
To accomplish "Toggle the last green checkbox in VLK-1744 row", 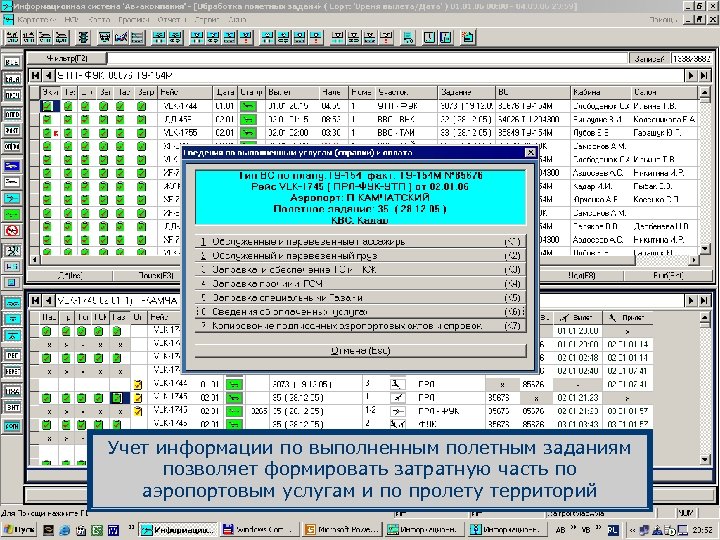I will pos(141,106).
